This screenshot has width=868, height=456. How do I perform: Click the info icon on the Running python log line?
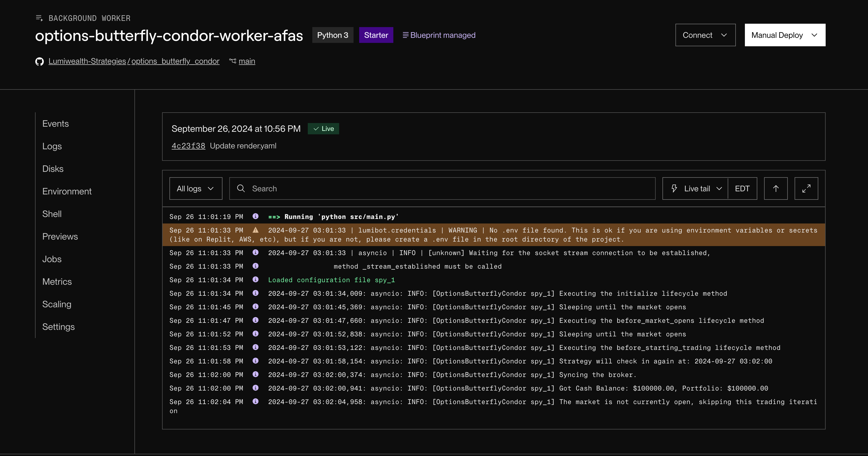[256, 216]
